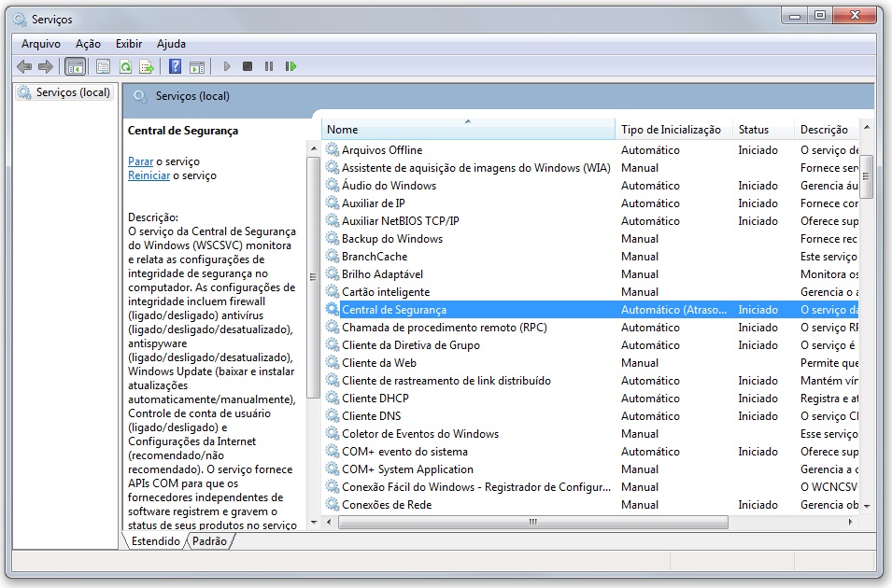Viewport: 892px width, 588px height.
Task: Click the Parar link to stop service
Action: 140,161
